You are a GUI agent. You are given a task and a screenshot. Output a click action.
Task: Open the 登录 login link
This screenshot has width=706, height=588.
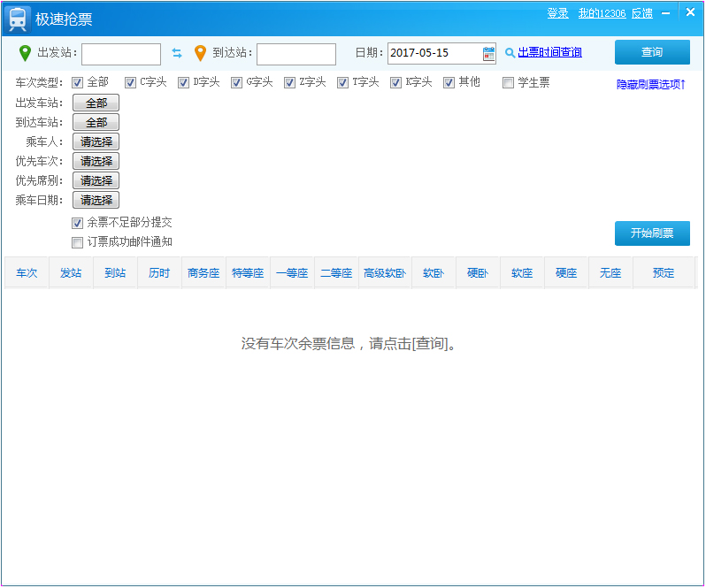coord(558,13)
